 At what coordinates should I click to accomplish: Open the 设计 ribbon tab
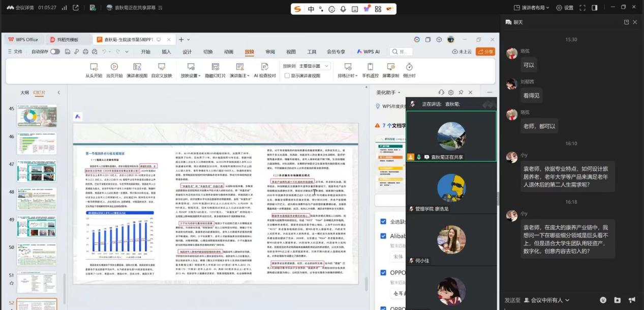[187, 52]
